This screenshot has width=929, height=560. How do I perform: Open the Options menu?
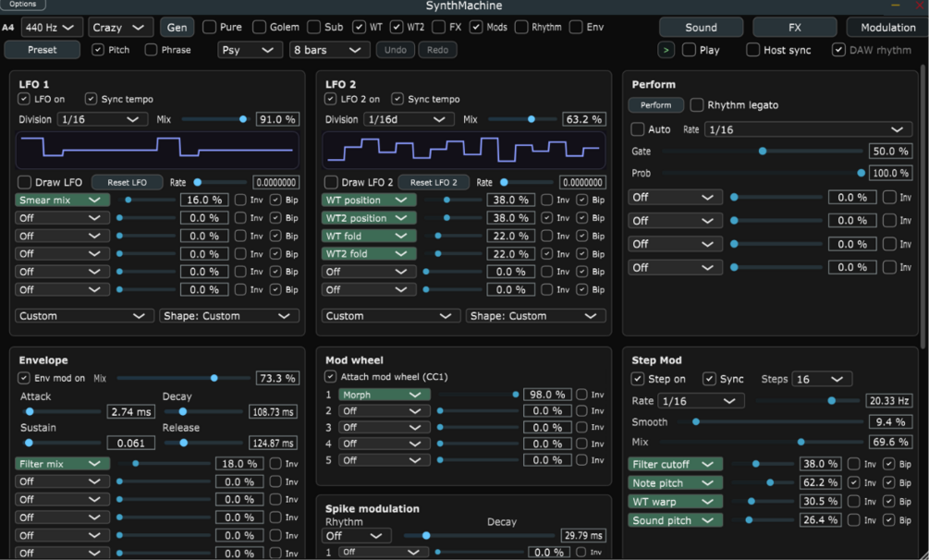23,4
